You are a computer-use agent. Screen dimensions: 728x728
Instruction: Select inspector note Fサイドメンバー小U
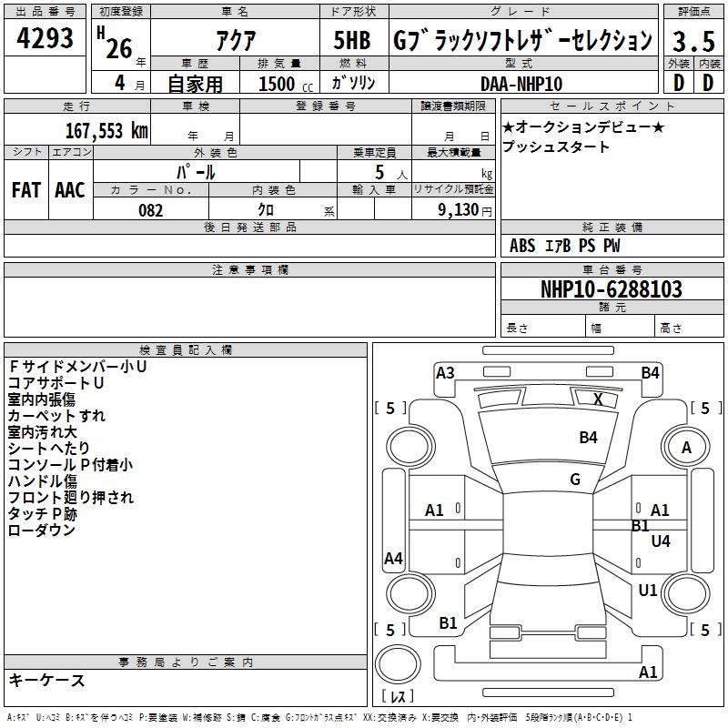[x=77, y=367]
